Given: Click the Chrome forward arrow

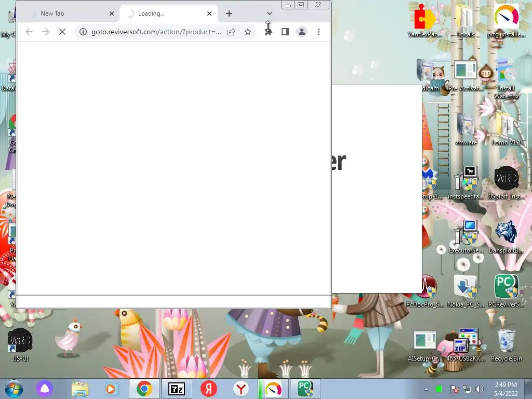Looking at the screenshot, I should (46, 32).
